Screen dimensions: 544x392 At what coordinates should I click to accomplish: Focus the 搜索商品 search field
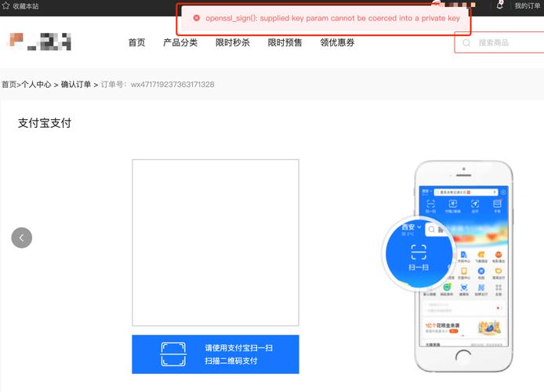[x=499, y=42]
